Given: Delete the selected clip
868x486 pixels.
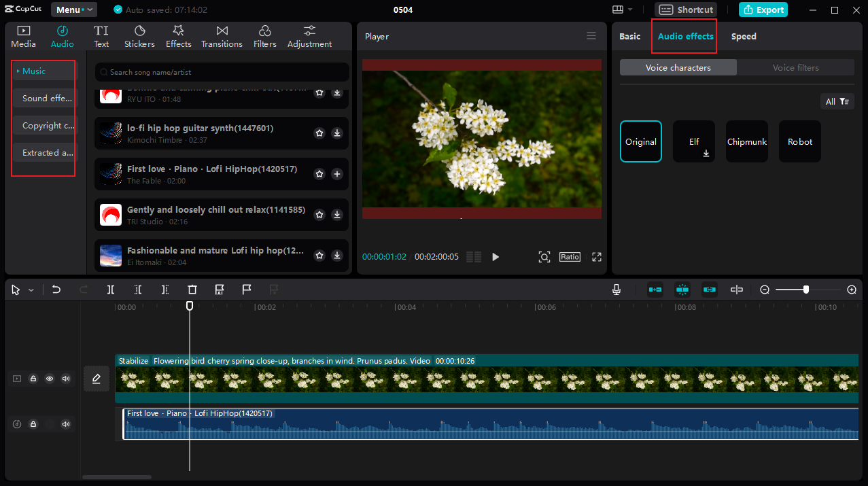Looking at the screenshot, I should click(192, 290).
